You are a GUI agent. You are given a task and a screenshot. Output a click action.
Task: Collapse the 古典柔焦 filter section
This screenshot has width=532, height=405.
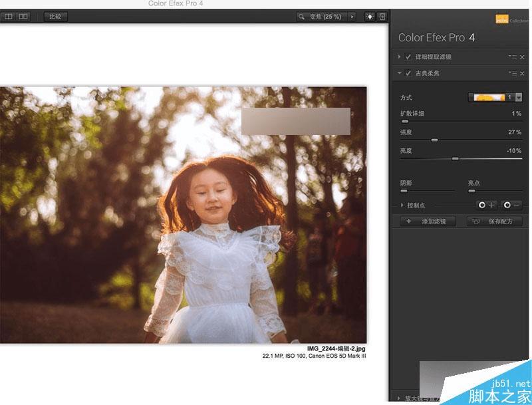400,73
